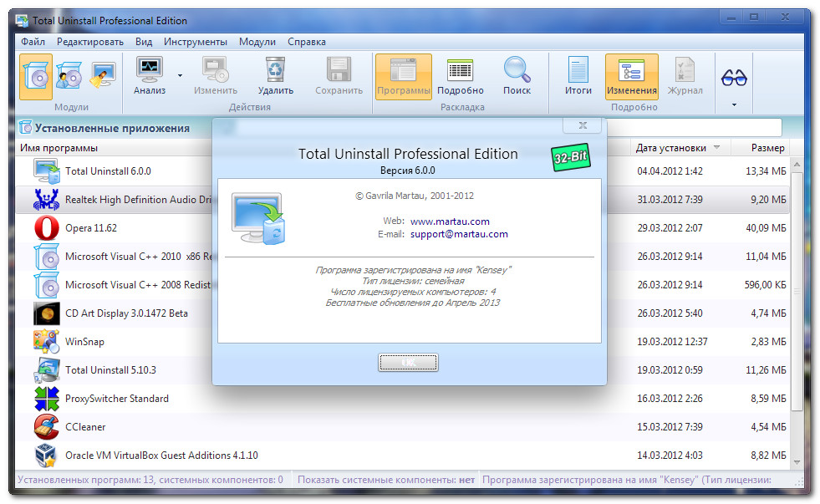The width and height of the screenshot is (820, 504).
Task: Click the CCleaner brush icon
Action: (47, 427)
